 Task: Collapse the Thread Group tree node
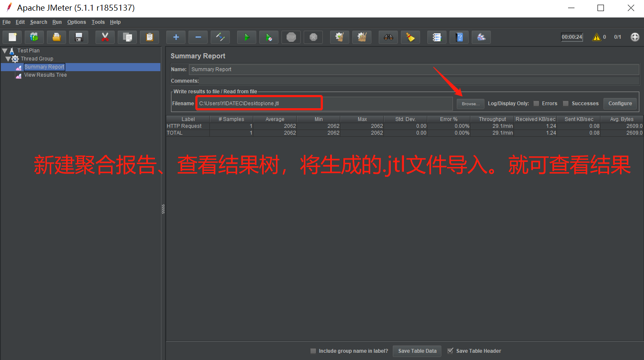click(x=8, y=59)
